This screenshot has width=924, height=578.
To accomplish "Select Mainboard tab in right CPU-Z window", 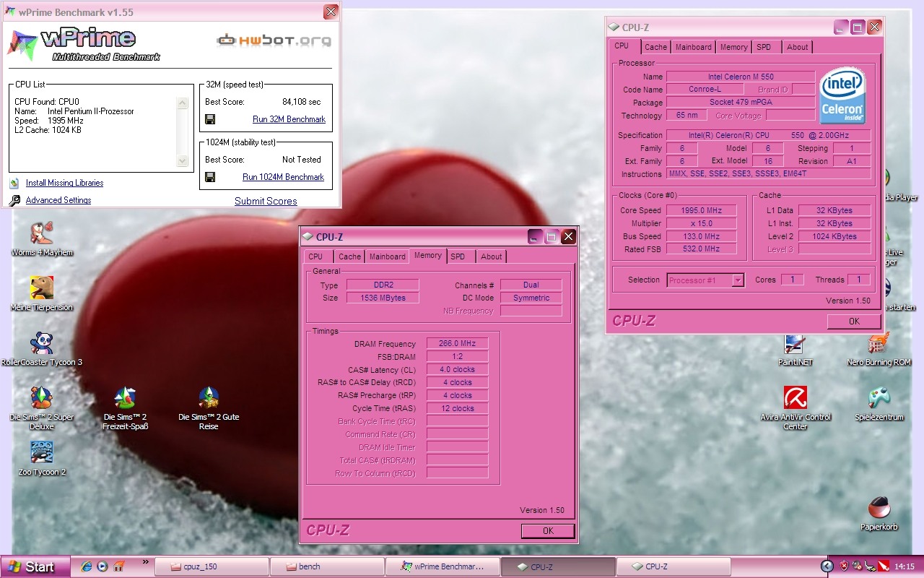I will tap(694, 47).
